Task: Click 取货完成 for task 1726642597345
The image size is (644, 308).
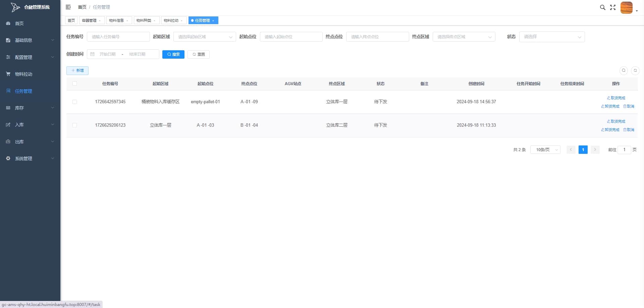Action: point(616,98)
